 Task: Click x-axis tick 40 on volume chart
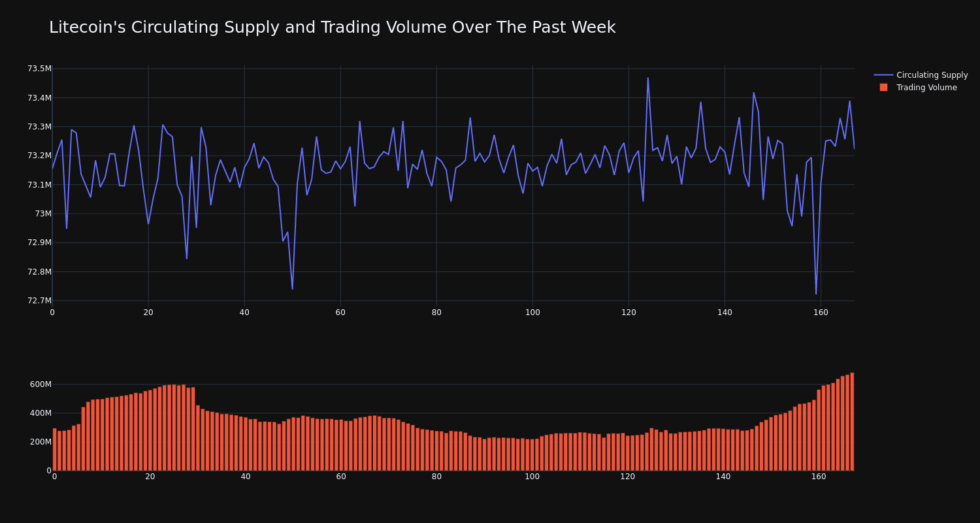click(246, 477)
